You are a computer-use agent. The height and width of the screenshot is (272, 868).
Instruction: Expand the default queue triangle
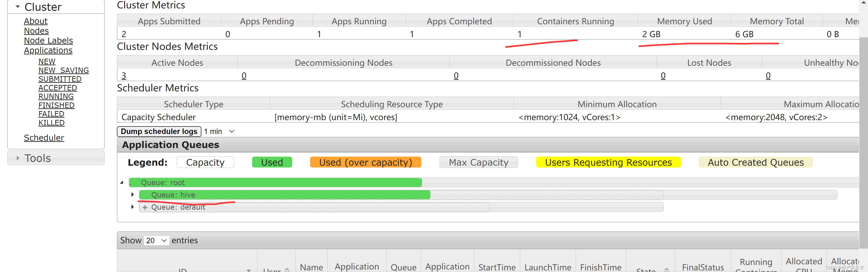(133, 207)
